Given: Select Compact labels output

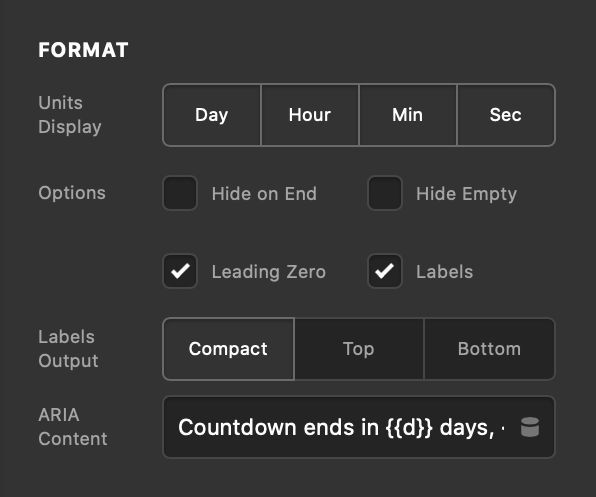Looking at the screenshot, I should (x=228, y=349).
